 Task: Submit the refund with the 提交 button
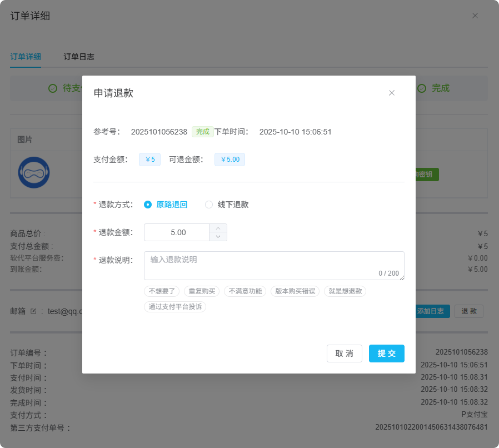point(386,354)
